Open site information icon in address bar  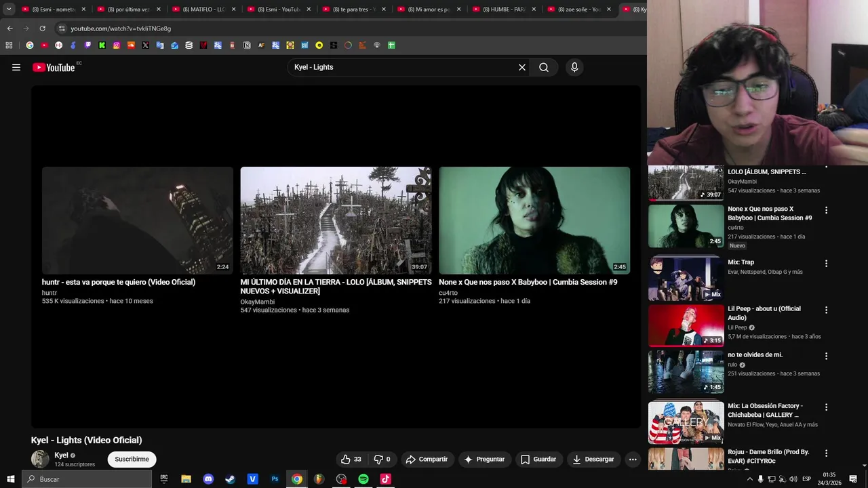[x=62, y=28]
